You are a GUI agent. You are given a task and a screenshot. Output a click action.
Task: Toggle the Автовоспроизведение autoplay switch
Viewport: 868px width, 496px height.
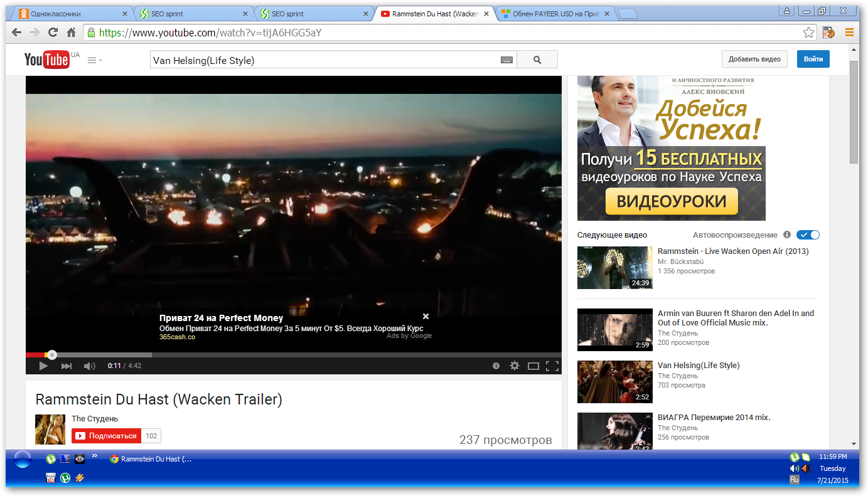[808, 235]
